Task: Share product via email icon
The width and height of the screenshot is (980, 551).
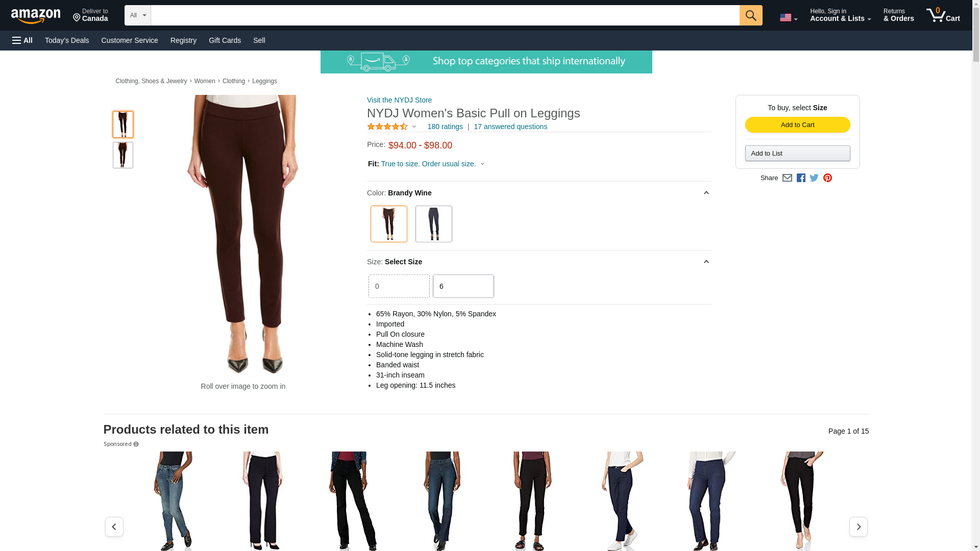Action: [x=787, y=178]
